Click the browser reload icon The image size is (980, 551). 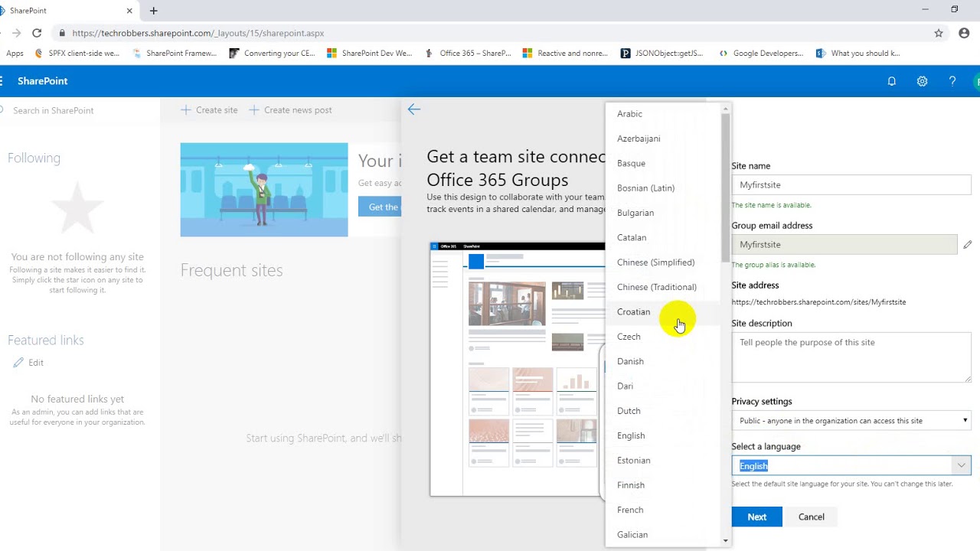pyautogui.click(x=37, y=33)
